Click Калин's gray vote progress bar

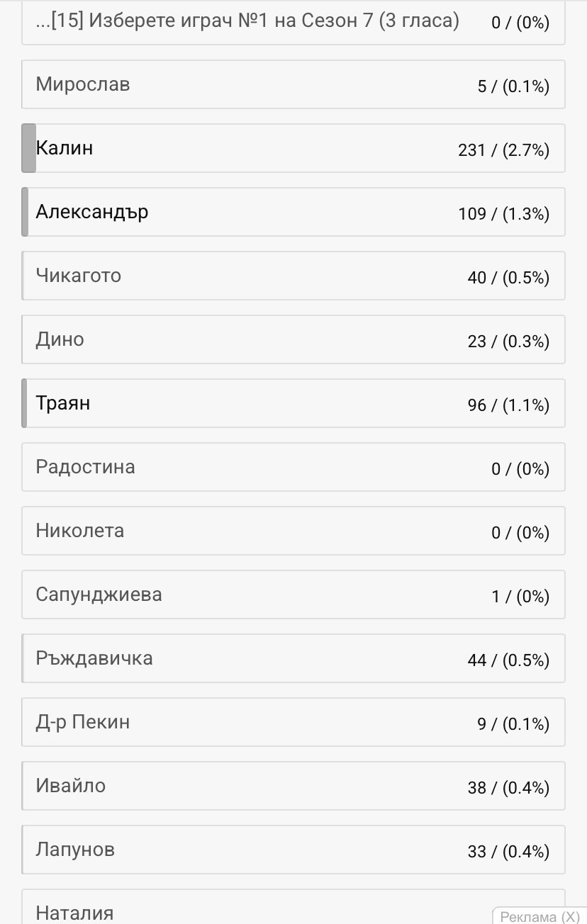point(28,148)
